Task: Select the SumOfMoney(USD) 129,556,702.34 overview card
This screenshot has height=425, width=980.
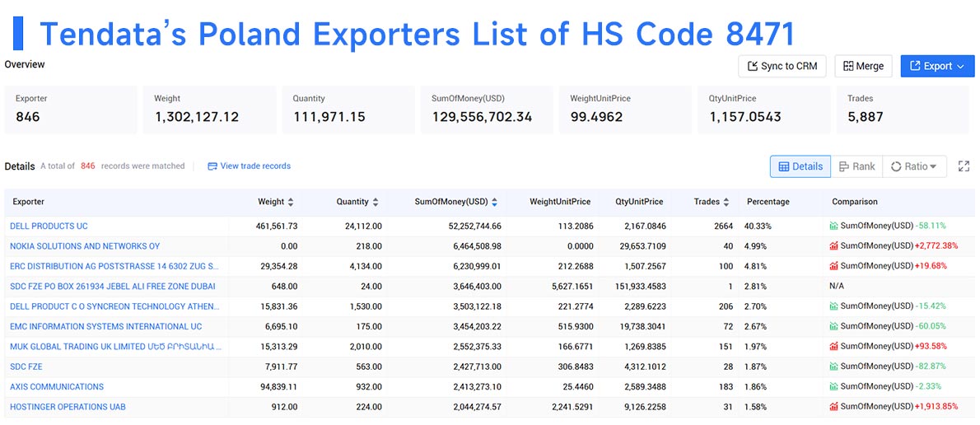Action: click(x=487, y=110)
